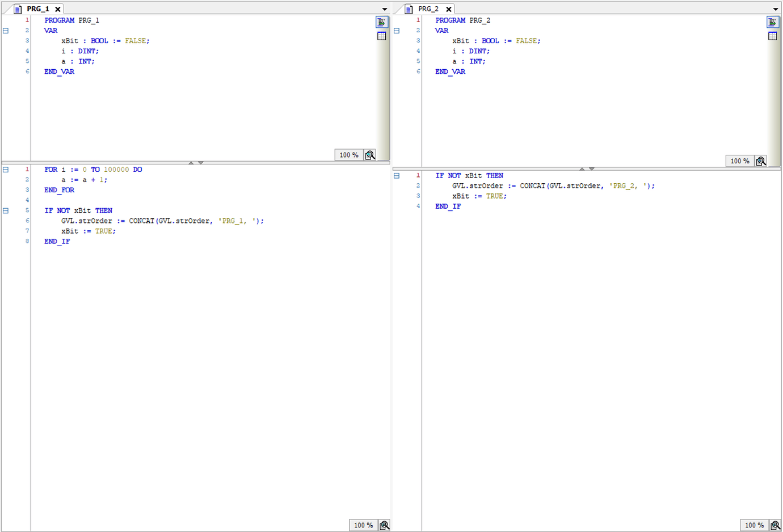Image resolution: width=783 pixels, height=532 pixels.
Task: Collapse the IF NOT xBit block in PRG_2
Action: pyautogui.click(x=397, y=176)
